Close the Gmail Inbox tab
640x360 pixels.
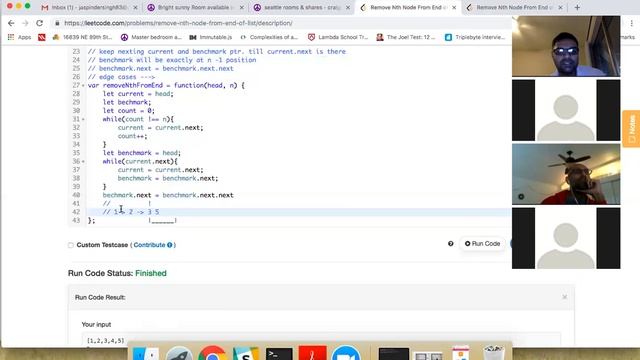pos(136,7)
